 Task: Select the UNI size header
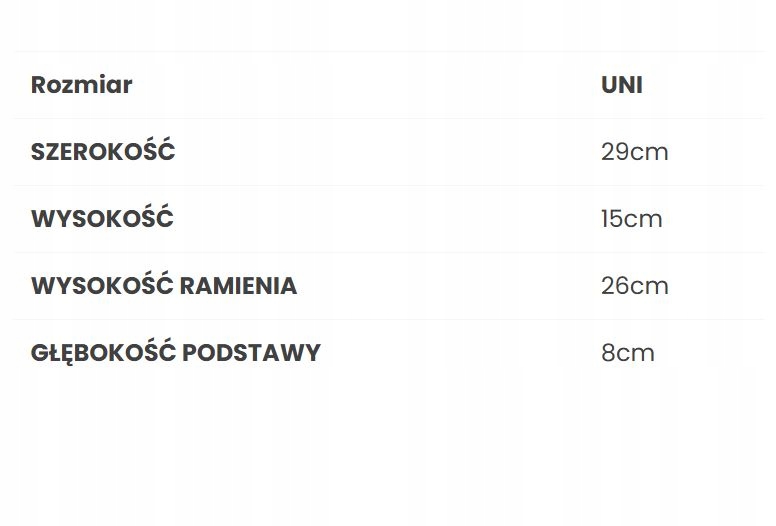(x=621, y=85)
